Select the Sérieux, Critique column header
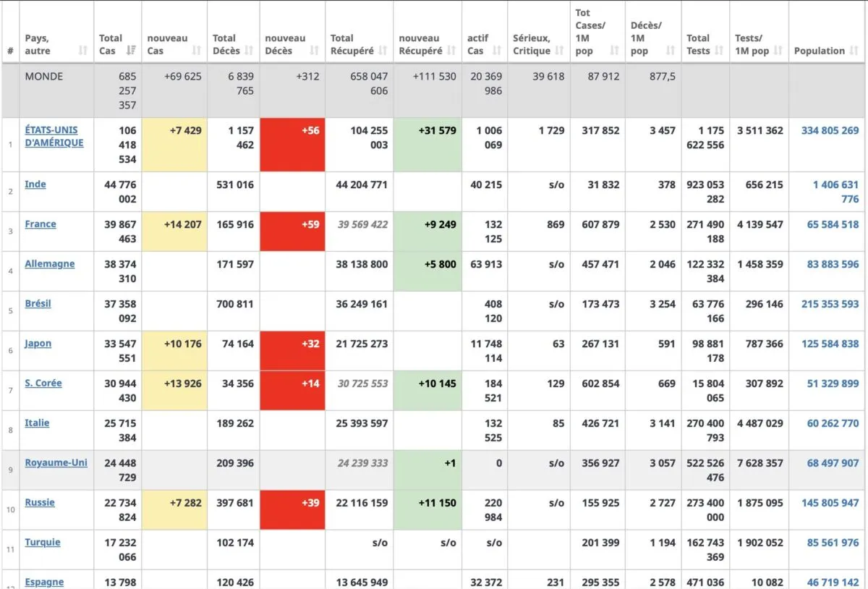Screen dimensions: 868x589 (532, 44)
